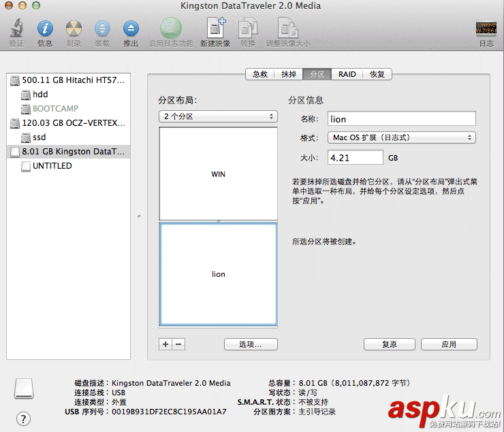504x432 pixels.
Task: Switch to the RAID tab
Action: 347,74
